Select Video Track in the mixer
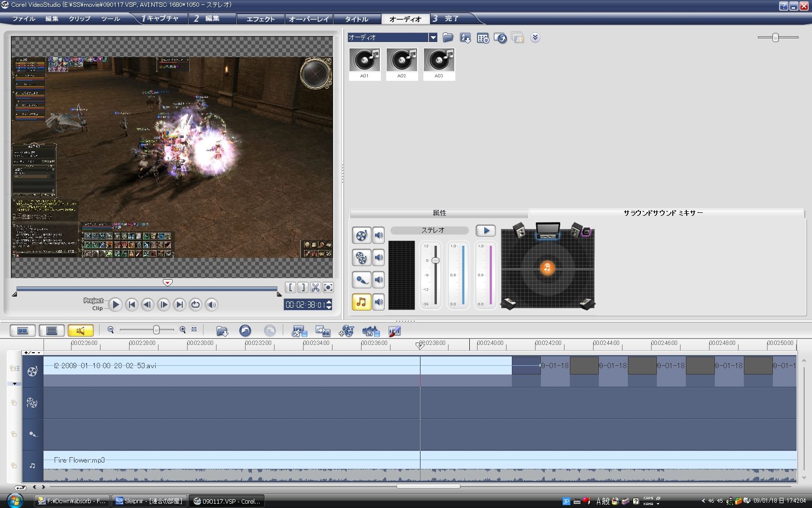The width and height of the screenshot is (812, 508). pos(362,235)
